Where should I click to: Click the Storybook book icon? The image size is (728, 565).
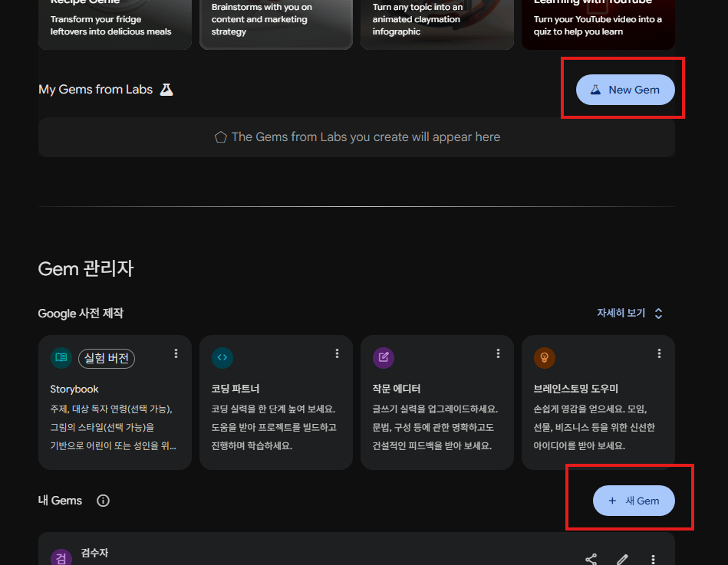[61, 358]
